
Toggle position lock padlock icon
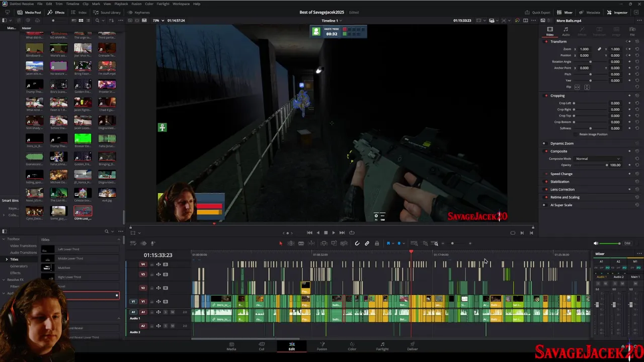377,243
